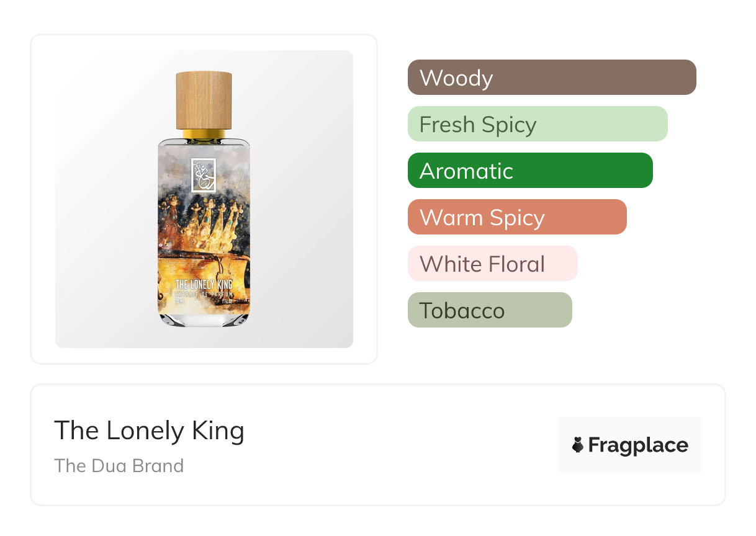This screenshot has width=756, height=536.
Task: Click the gold collar below bottle cap
Action: click(x=204, y=133)
